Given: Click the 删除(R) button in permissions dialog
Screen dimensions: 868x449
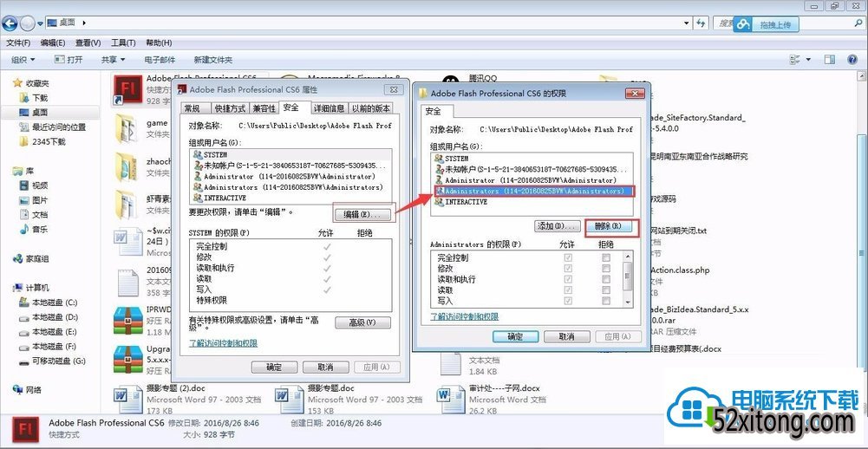Looking at the screenshot, I should pyautogui.click(x=611, y=226).
